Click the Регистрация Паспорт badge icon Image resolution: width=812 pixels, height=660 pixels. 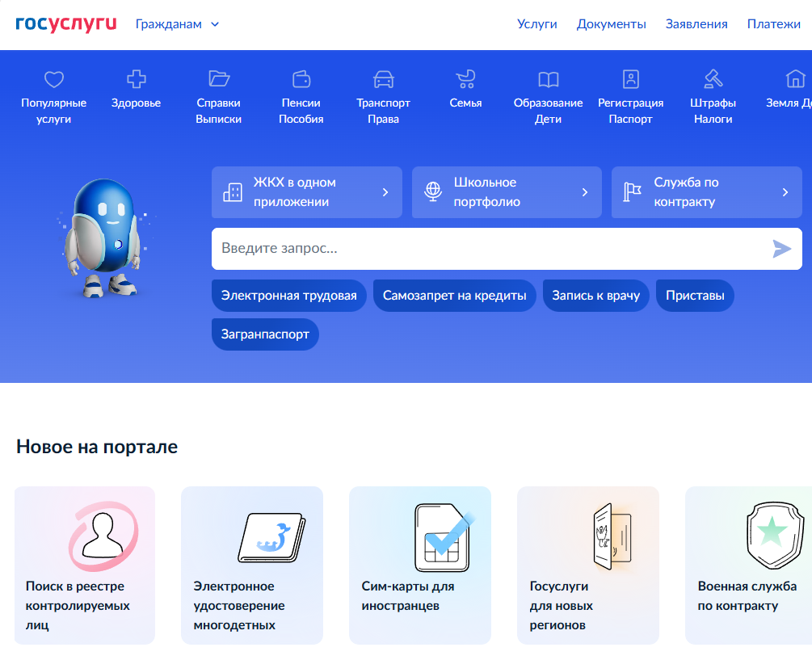[631, 81]
